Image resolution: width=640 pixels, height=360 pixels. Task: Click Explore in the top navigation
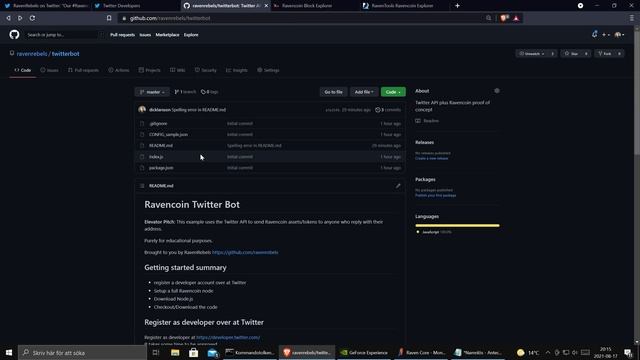click(191, 35)
